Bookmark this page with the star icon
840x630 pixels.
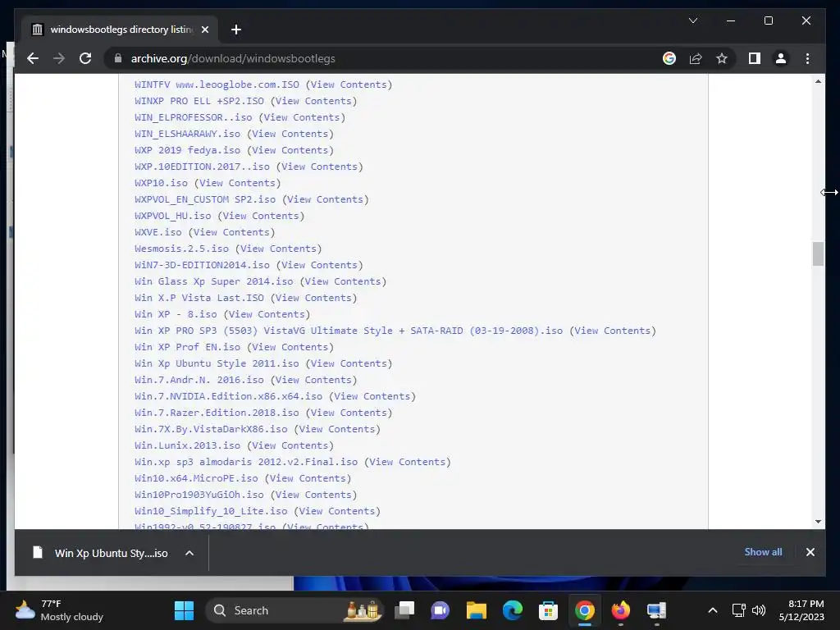tap(722, 58)
